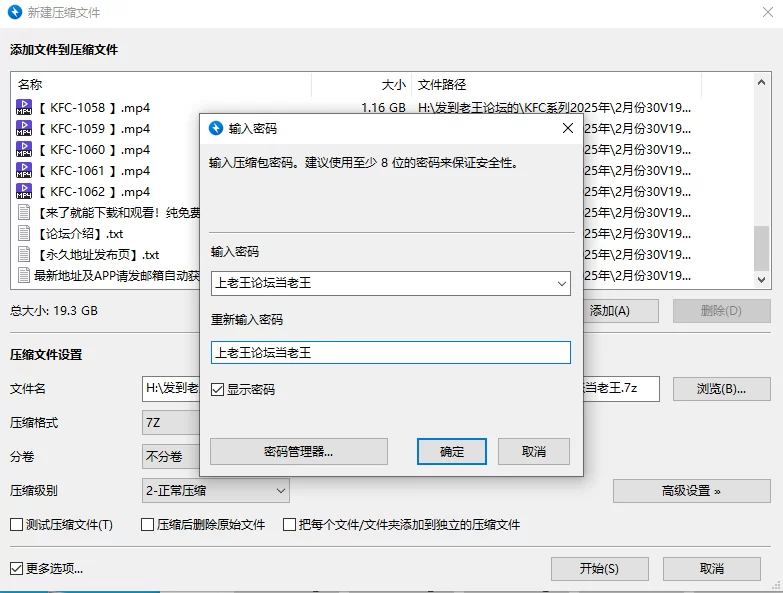Click the 重新输入密码 text field
Screen dimensions: 783x593
[x=391, y=352]
